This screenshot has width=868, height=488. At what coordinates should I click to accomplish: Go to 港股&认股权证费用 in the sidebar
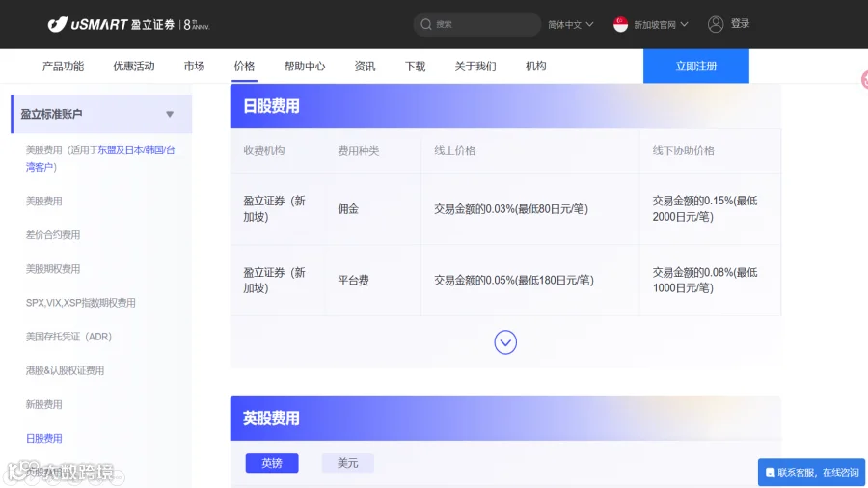click(x=65, y=370)
